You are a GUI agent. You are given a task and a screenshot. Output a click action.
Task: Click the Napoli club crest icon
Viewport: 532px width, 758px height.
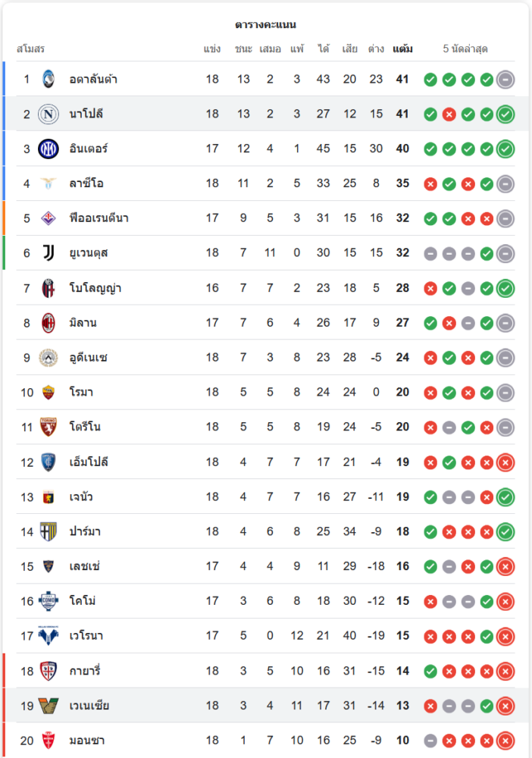49,114
